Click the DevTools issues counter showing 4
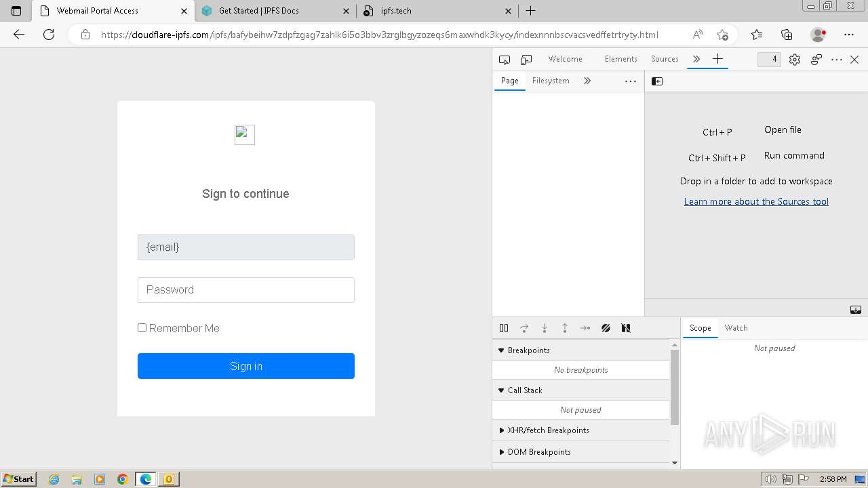The image size is (868, 488). click(x=769, y=60)
